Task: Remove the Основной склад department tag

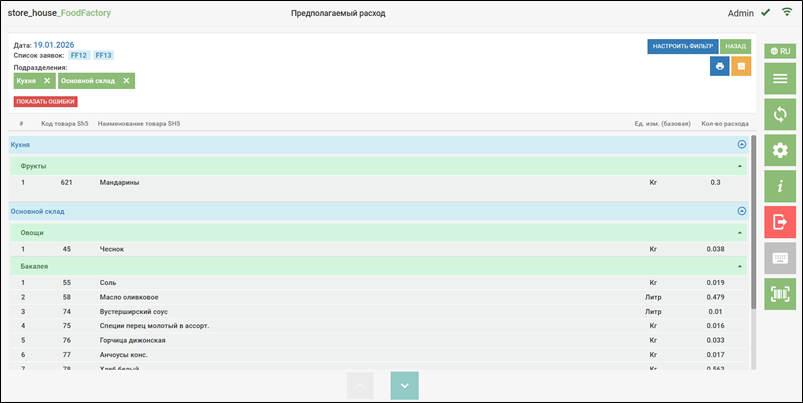Action: (x=129, y=81)
